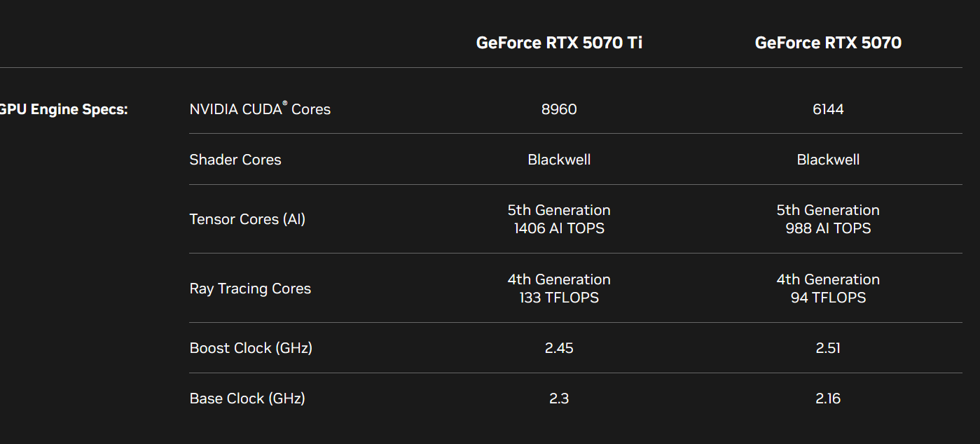Screen dimensions: 980x444
Task: Select Blackwell in the RTX 5070 Ti column
Action: [x=558, y=160]
